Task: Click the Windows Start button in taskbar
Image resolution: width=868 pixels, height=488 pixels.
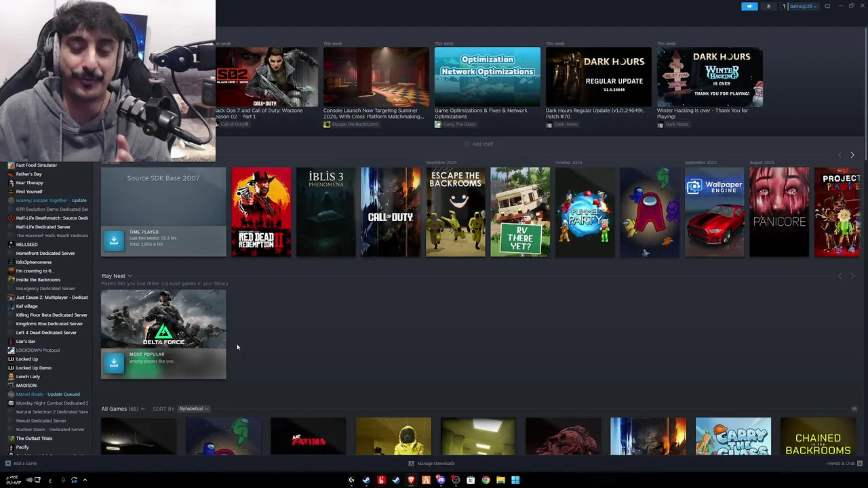Action: [515, 480]
